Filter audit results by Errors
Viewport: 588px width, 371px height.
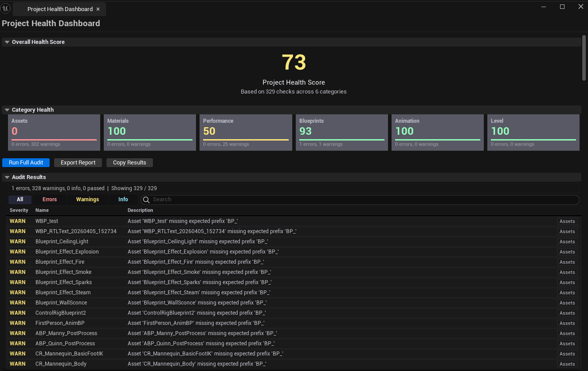tap(50, 199)
